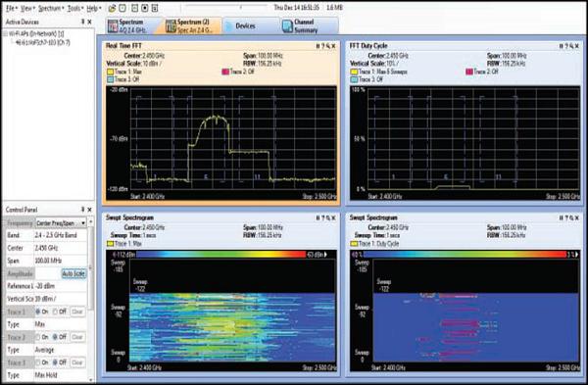
Task: Adjust the playback position slider in toolbar
Action: pyautogui.click(x=226, y=7)
